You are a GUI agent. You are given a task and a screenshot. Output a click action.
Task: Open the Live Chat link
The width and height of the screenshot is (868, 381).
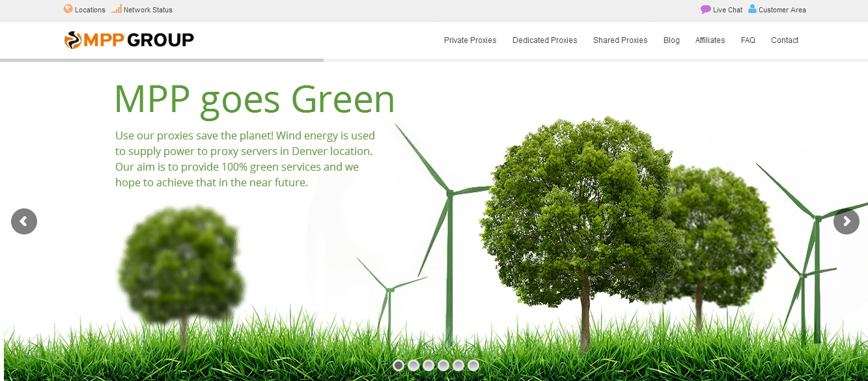tap(727, 10)
